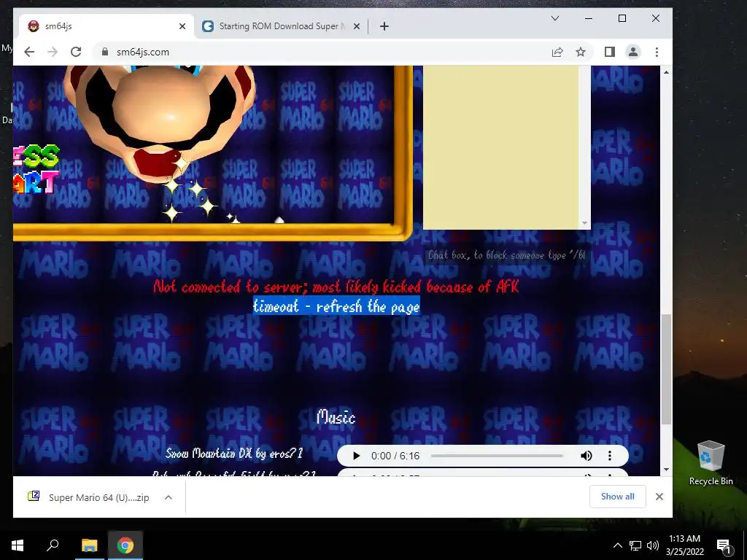The image size is (747, 560).
Task: Open the volume tray icon
Action: point(653,545)
